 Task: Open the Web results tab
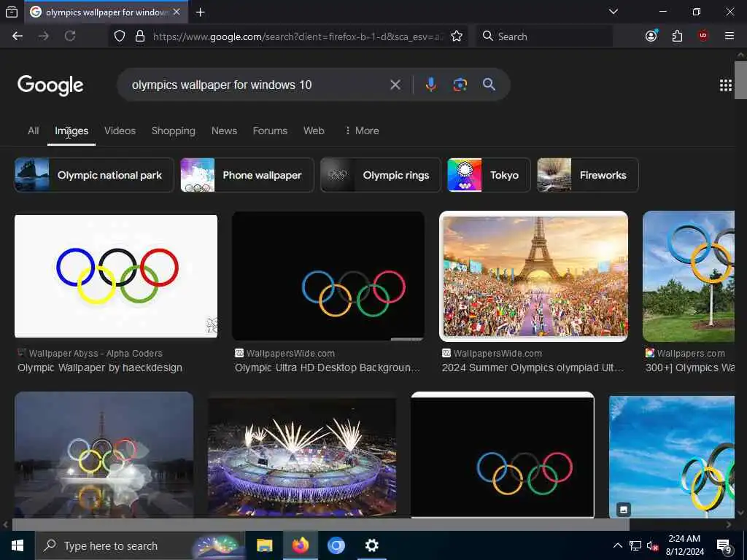314,131
